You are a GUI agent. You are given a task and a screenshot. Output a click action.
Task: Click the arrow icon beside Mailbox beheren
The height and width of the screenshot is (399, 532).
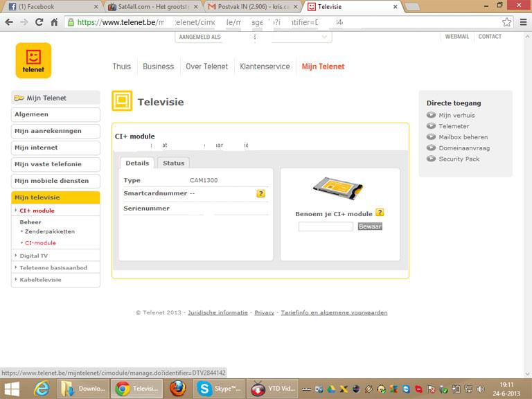pos(431,136)
